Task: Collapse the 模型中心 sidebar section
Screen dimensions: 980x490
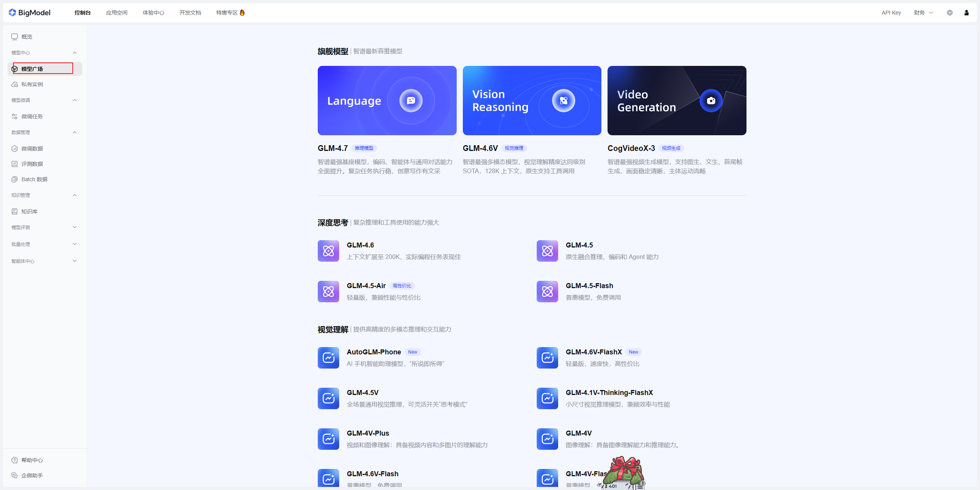Action: click(x=75, y=53)
